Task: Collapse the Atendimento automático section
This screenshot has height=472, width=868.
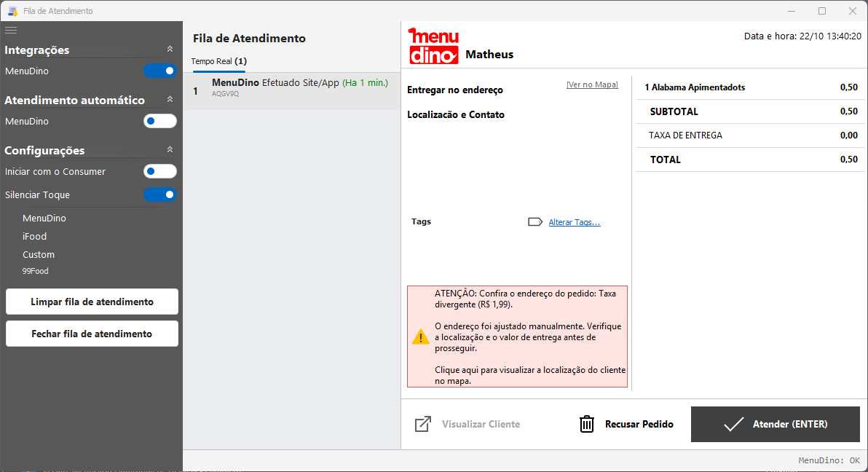Action: pos(170,100)
